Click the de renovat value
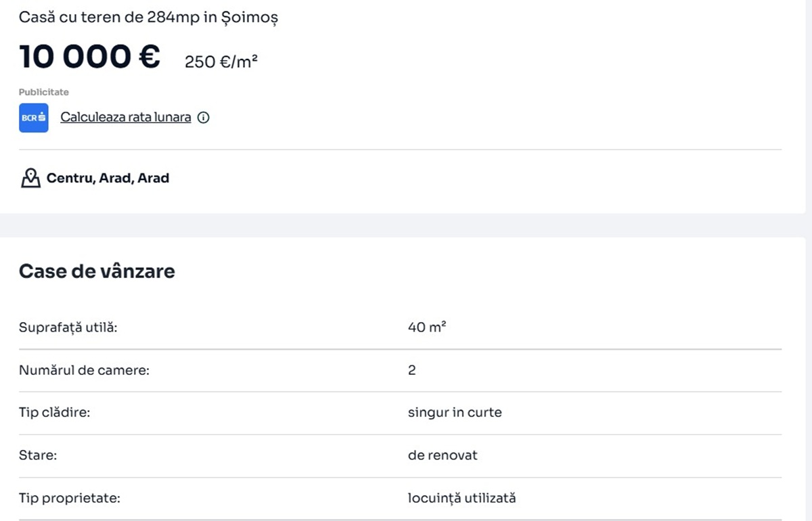Image resolution: width=812 pixels, height=521 pixels. pyautogui.click(x=443, y=455)
